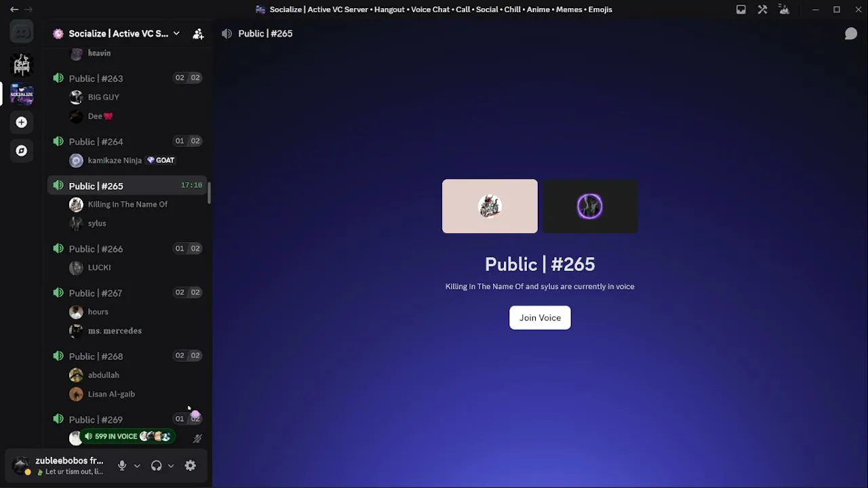Click LUCKI's avatar in Public #266

tap(76, 267)
